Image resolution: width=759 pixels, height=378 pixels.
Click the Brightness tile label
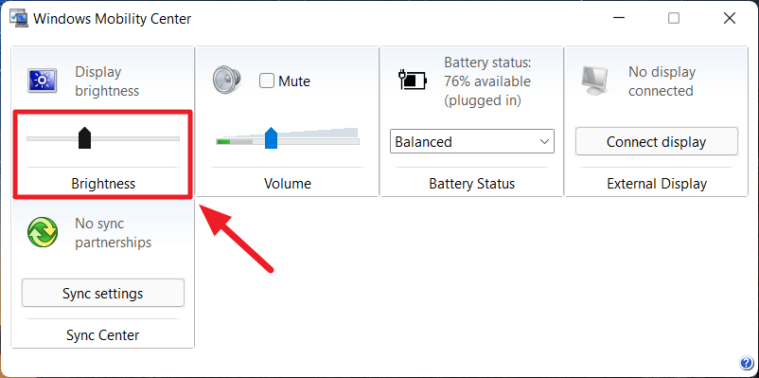103,184
